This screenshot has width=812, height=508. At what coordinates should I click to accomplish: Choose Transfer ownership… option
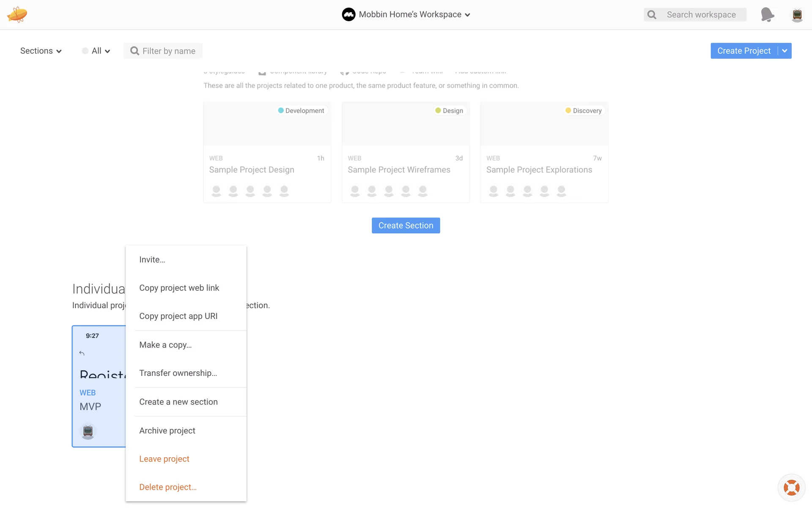(x=178, y=373)
